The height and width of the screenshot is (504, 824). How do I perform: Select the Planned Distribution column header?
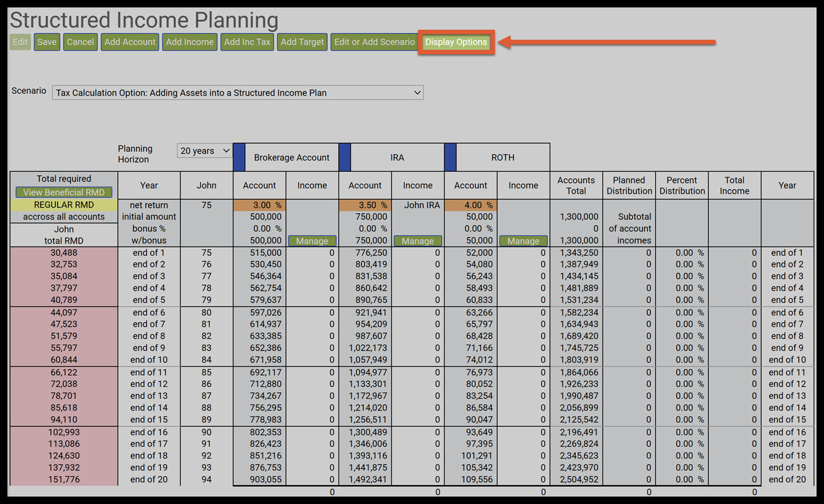click(x=629, y=185)
